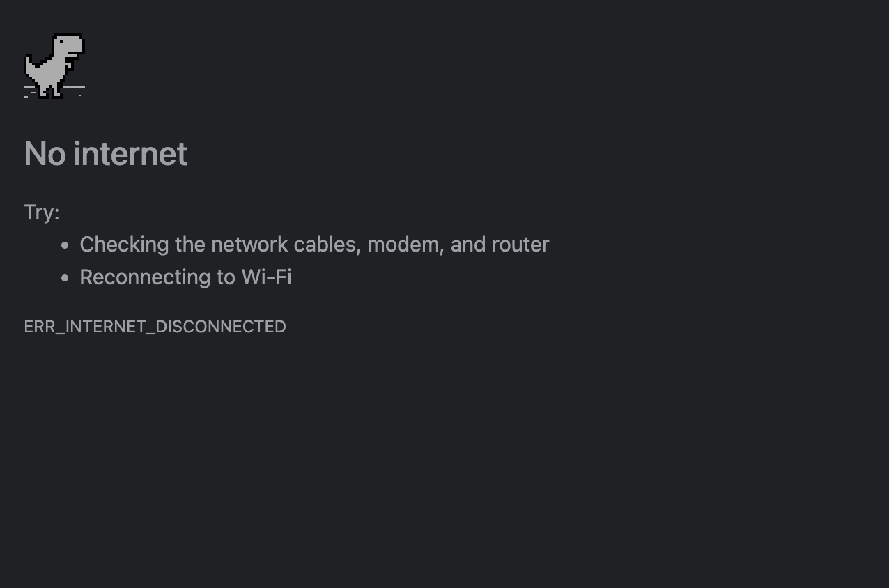Click the ERR_INTERNET_DISCONNECTED error code
Viewport: 889px width, 588px height.
pyautogui.click(x=155, y=327)
